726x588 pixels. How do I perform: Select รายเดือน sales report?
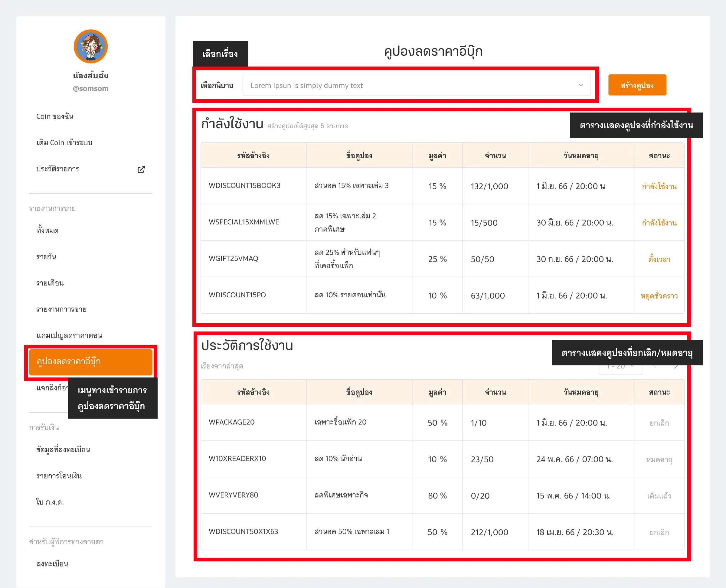50,283
